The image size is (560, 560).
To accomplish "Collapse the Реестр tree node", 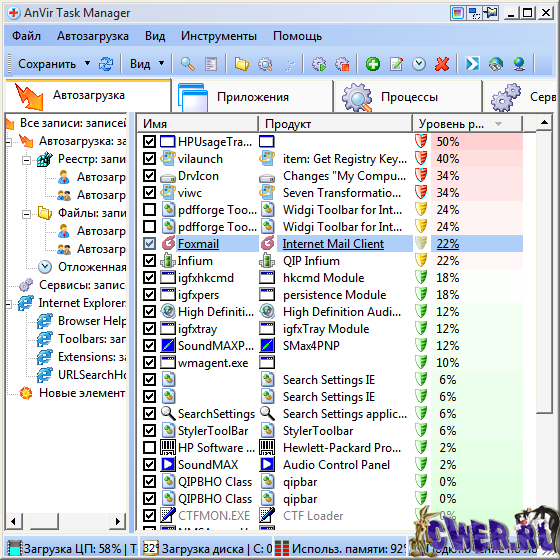I will [26, 160].
